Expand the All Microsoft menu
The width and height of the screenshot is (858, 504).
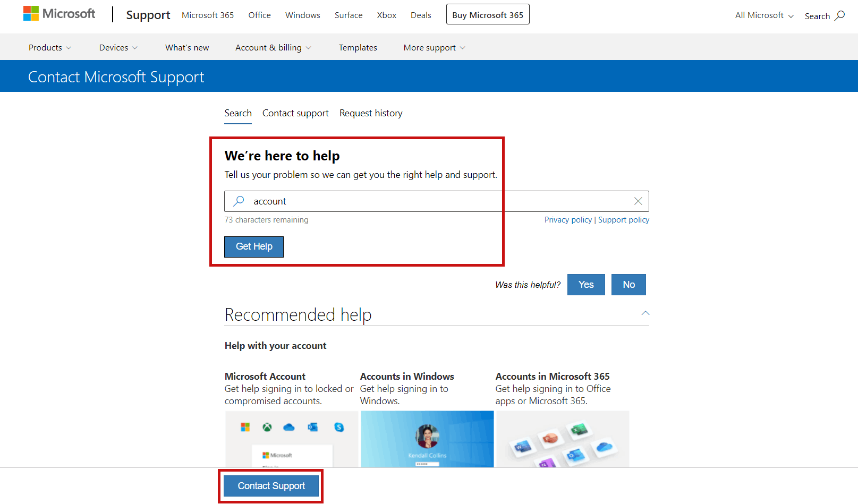(764, 15)
